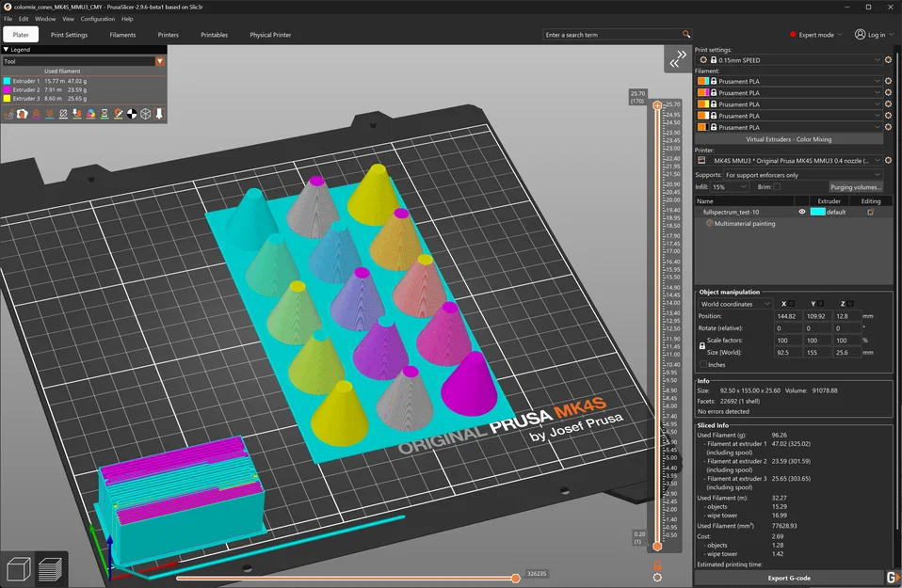Toggle retractions visibility icon (up arrows)
Screen dimensions: 902x588
coord(36,114)
